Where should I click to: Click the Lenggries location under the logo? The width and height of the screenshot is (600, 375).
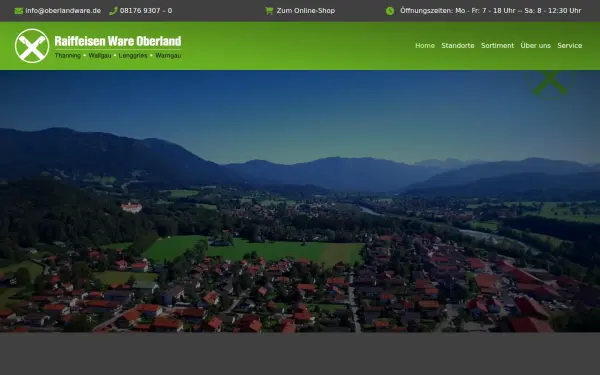[x=133, y=56]
